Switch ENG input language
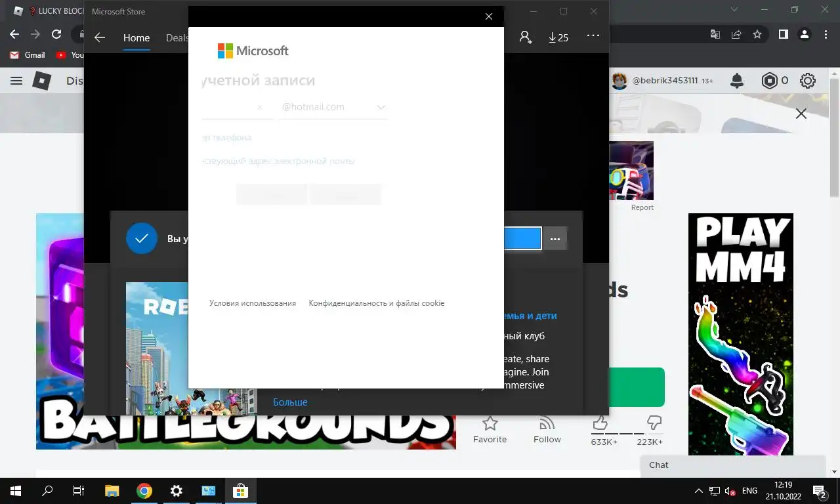The height and width of the screenshot is (504, 840). pos(749,491)
